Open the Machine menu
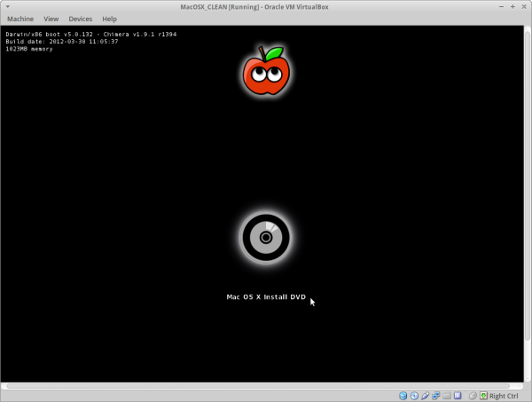This screenshot has height=402, width=532. (20, 19)
